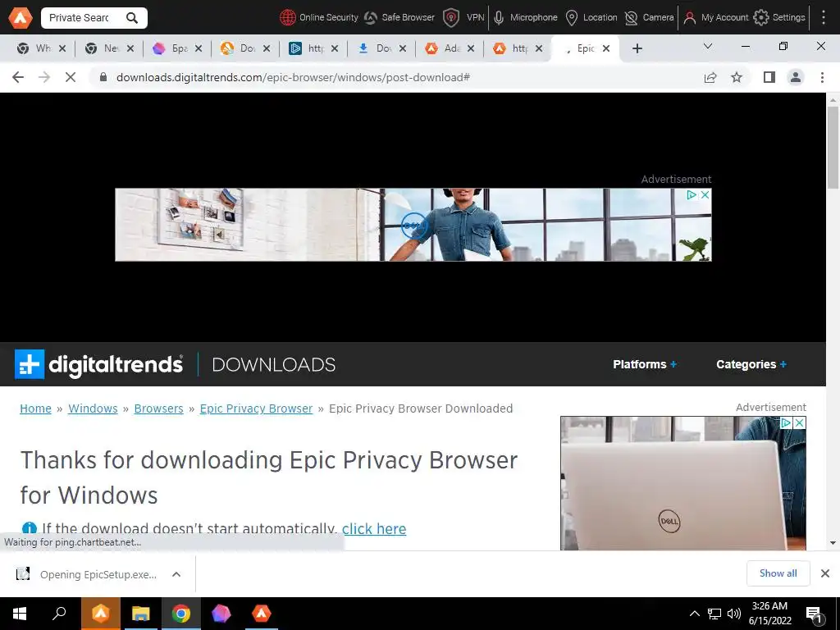Click the 'click here' download link
This screenshot has height=630, width=840.
pos(374,529)
